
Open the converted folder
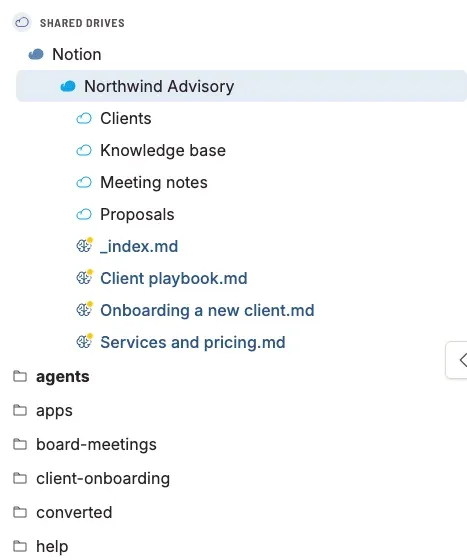point(74,512)
